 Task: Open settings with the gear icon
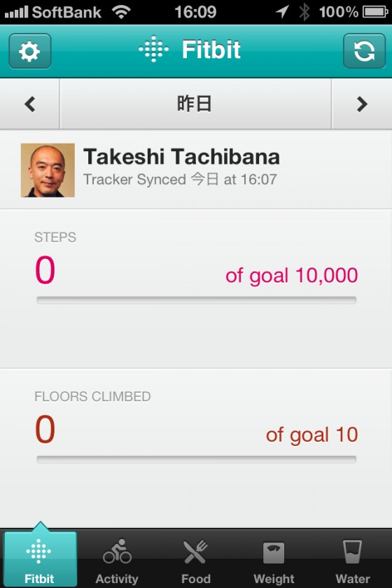pos(30,51)
